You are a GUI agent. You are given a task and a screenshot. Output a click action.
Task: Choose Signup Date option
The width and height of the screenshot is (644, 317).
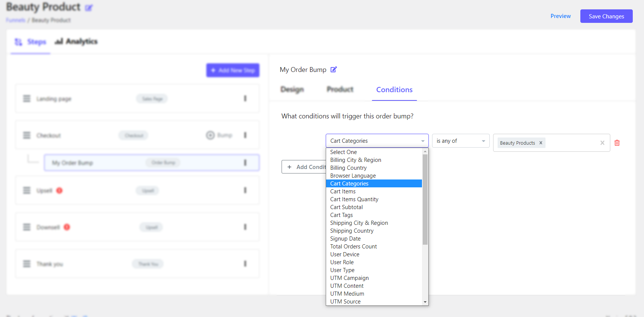[374, 239]
